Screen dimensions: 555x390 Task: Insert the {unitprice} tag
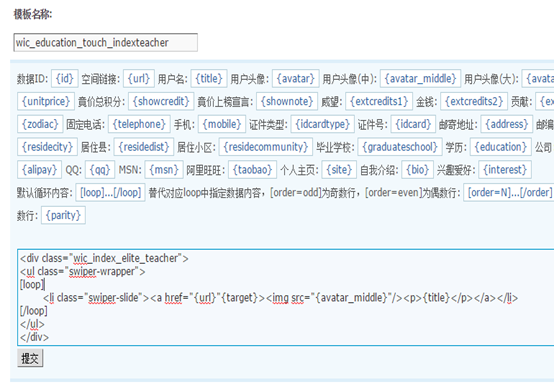point(46,101)
